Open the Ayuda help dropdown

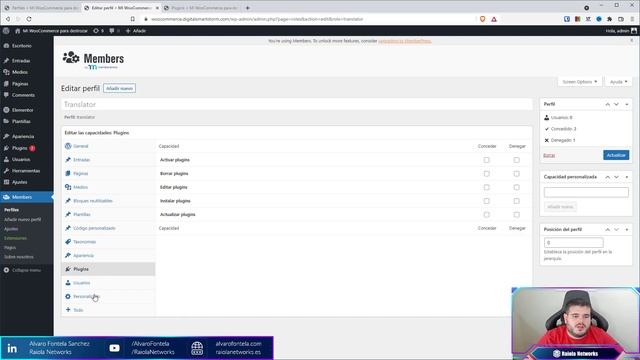pyautogui.click(x=618, y=82)
